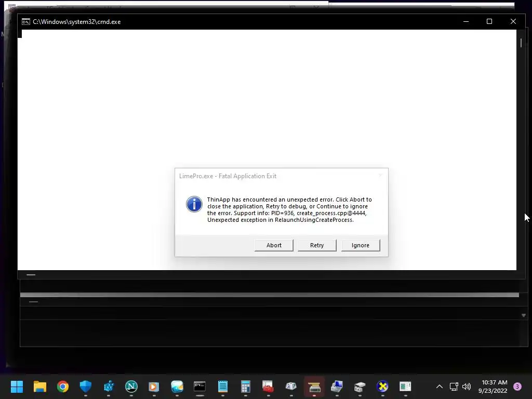Open the notification badge showing 3
Viewport: 532px width, 399px height.
517,387
